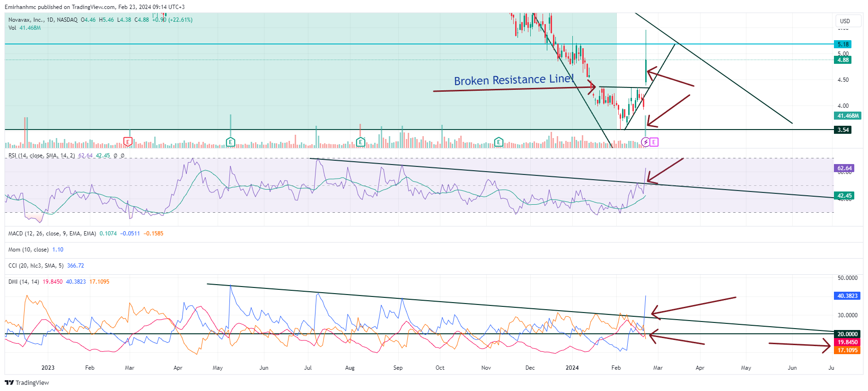
Task: Click the 2024 label on time axis
Action: tap(572, 367)
